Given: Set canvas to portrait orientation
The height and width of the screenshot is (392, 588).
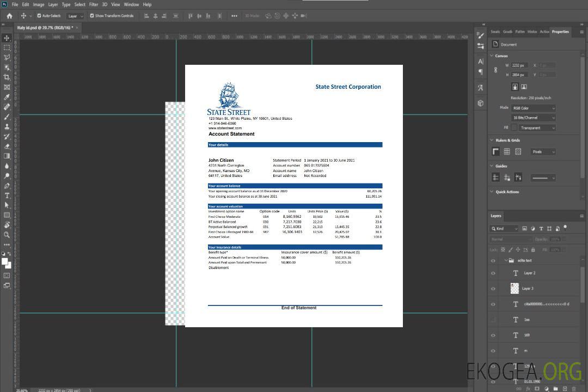Looking at the screenshot, I should 515,87.
